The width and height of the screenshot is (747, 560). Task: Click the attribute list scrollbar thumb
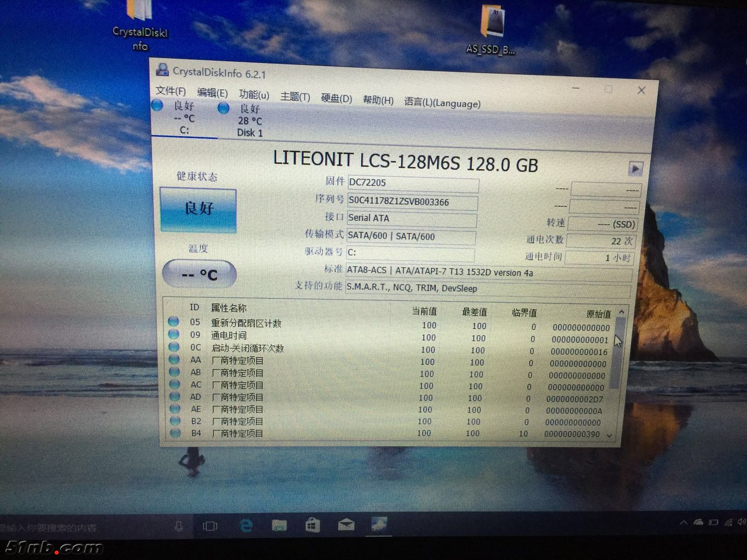[x=617, y=354]
